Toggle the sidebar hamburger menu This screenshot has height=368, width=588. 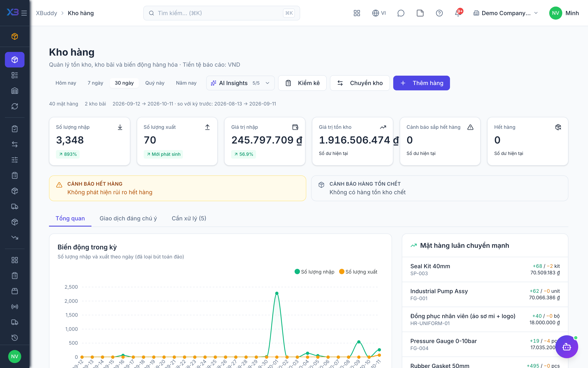point(24,13)
